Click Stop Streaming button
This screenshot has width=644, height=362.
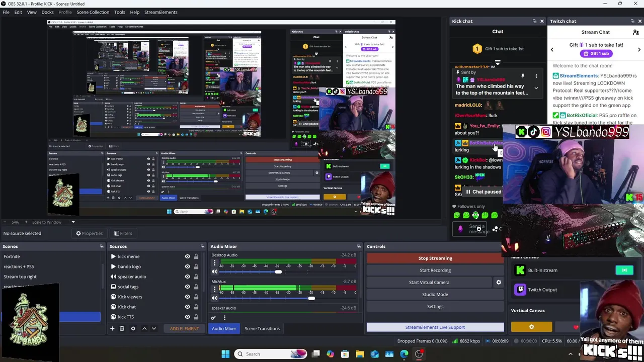pyautogui.click(x=435, y=258)
